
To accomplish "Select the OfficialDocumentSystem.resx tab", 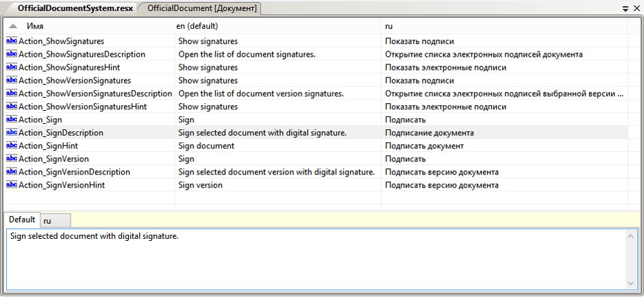I will point(71,8).
